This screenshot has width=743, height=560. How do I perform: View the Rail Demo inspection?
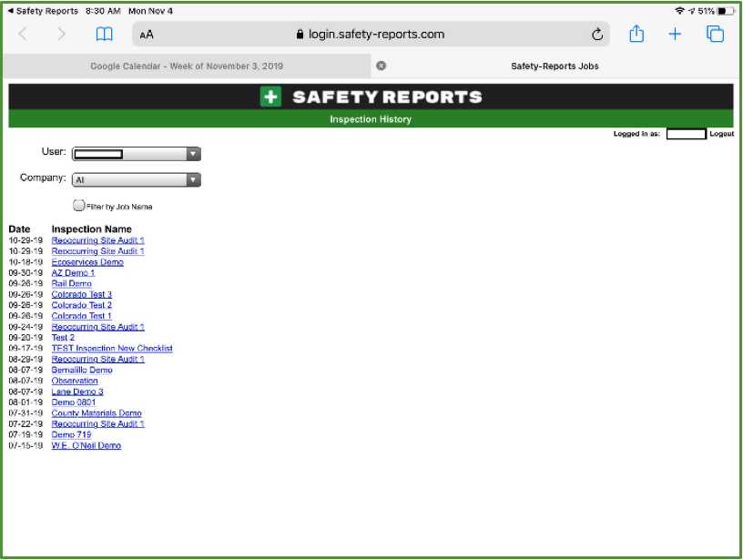pos(72,284)
